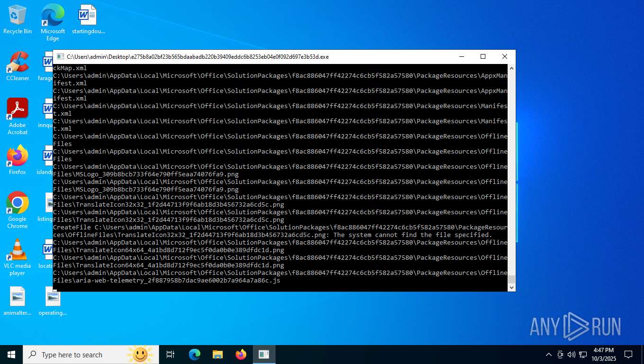Open Firefox desktop shortcut
The width and height of the screenshot is (644, 364).
tap(18, 160)
